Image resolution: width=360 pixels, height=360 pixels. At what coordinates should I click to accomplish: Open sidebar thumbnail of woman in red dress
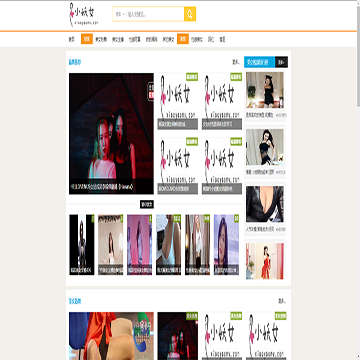click(x=265, y=261)
